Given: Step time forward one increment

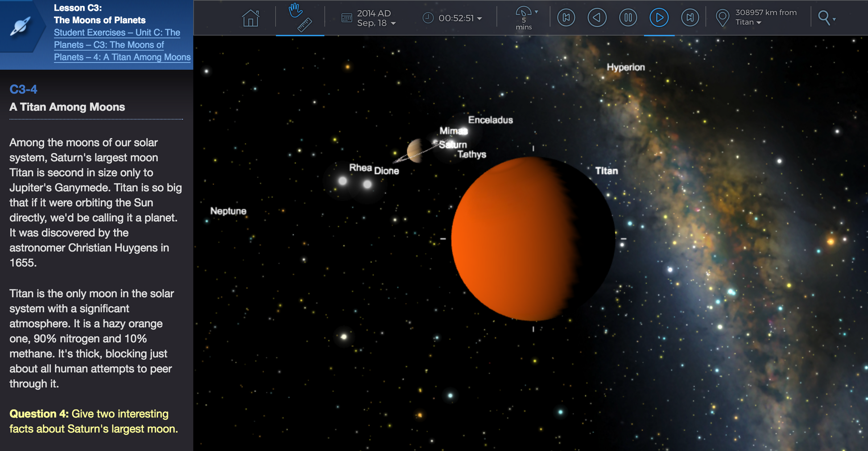Looking at the screenshot, I should pos(690,18).
